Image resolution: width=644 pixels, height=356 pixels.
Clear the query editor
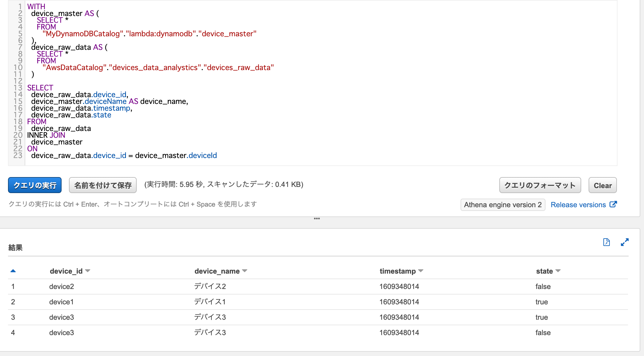[602, 185]
